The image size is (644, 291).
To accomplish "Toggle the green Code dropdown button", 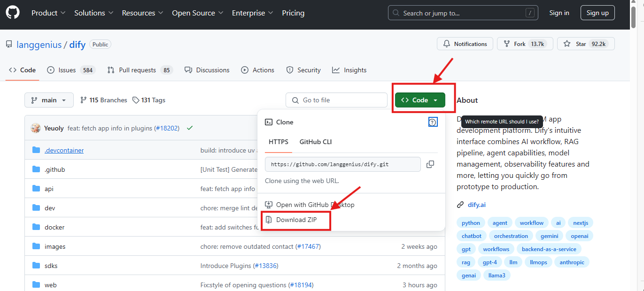I will coord(420,100).
